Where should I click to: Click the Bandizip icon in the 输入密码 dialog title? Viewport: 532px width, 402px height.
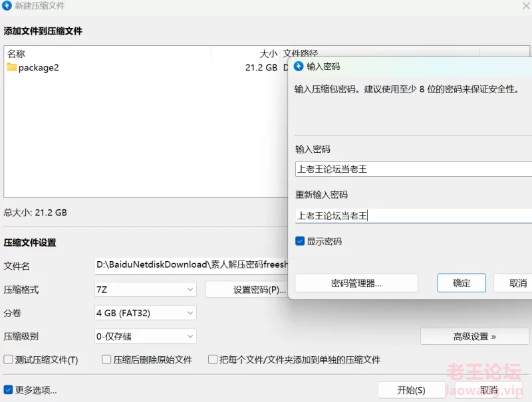click(299, 66)
